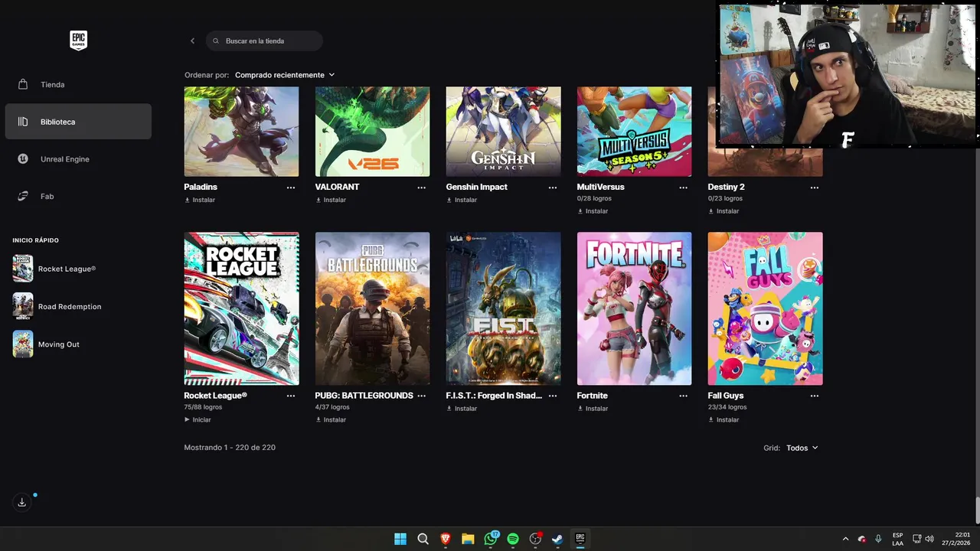Image resolution: width=980 pixels, height=551 pixels.
Task: Install VALORANT
Action: coord(331,200)
